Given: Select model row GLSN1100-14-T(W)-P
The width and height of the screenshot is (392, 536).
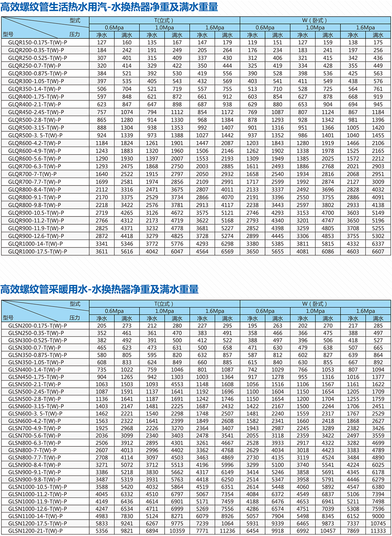Looking at the screenshot, I should point(35,516).
